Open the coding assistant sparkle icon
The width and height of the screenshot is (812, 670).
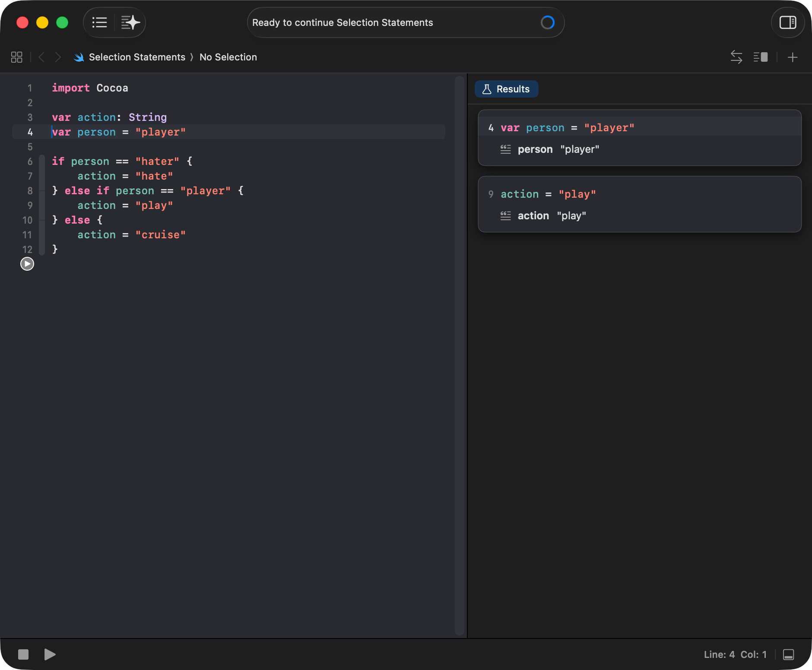pos(130,22)
